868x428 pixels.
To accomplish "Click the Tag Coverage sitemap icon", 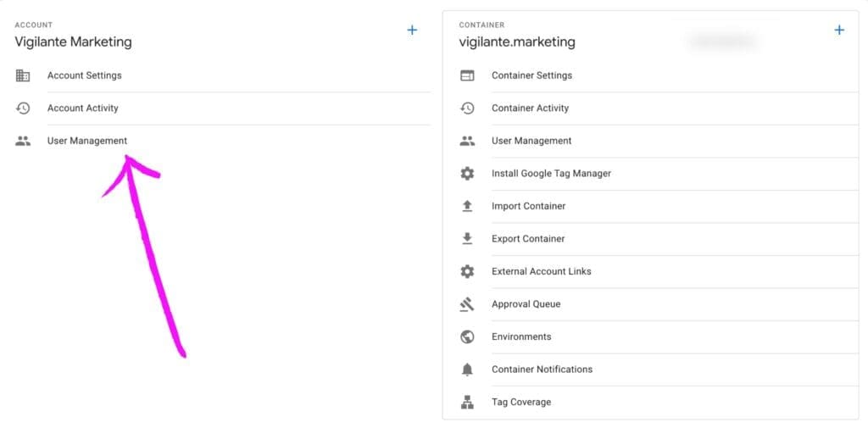I will (x=467, y=403).
